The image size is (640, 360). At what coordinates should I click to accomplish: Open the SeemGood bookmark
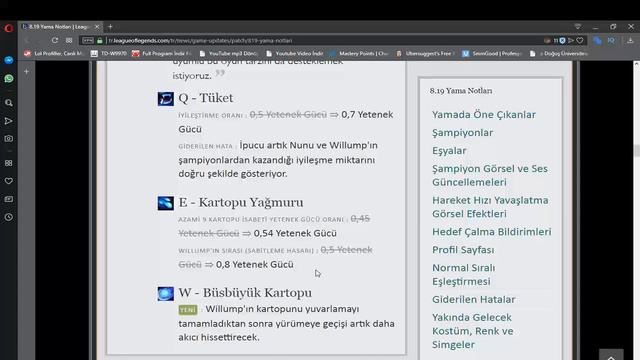(492, 53)
